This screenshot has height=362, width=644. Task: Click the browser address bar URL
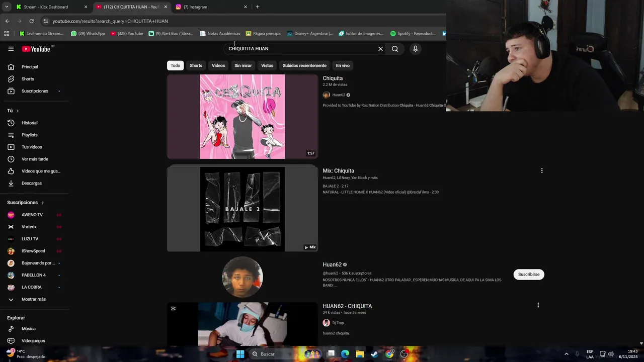click(110, 21)
